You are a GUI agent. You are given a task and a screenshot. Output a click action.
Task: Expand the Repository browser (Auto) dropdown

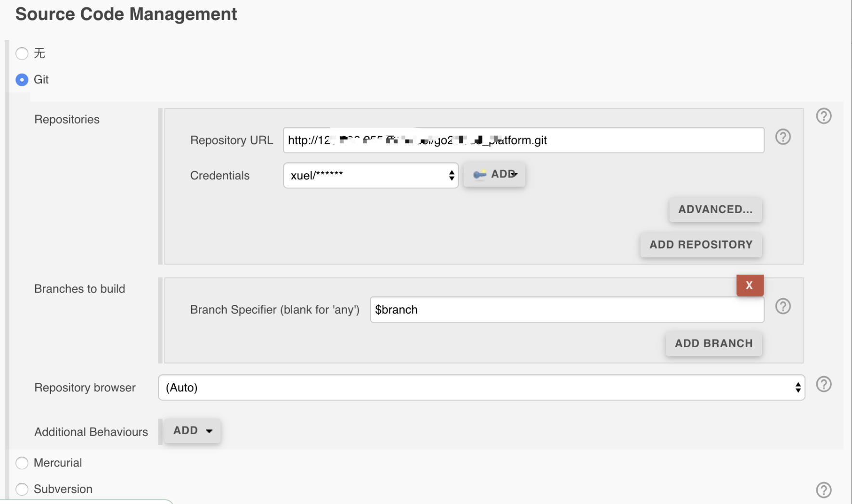pos(481,388)
